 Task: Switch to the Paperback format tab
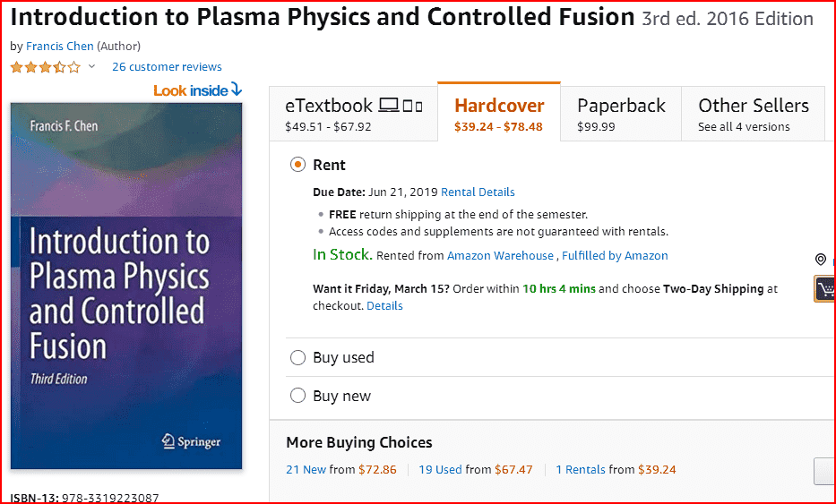point(621,115)
